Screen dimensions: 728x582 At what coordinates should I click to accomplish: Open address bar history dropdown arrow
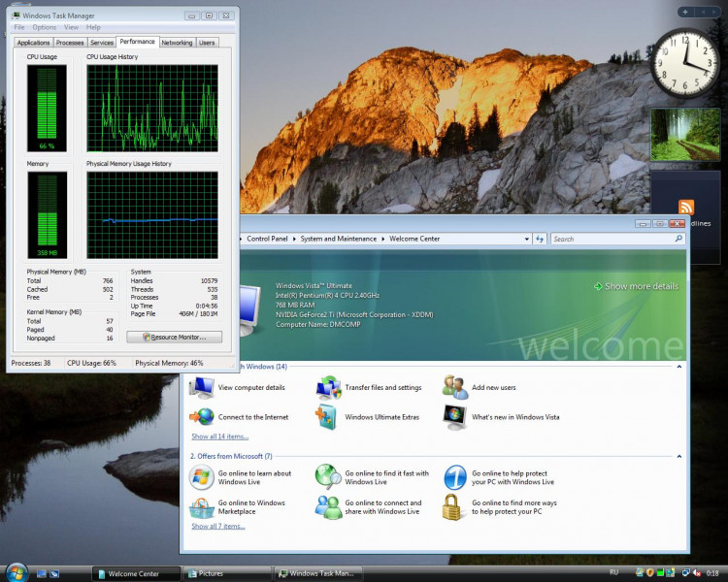pos(526,239)
